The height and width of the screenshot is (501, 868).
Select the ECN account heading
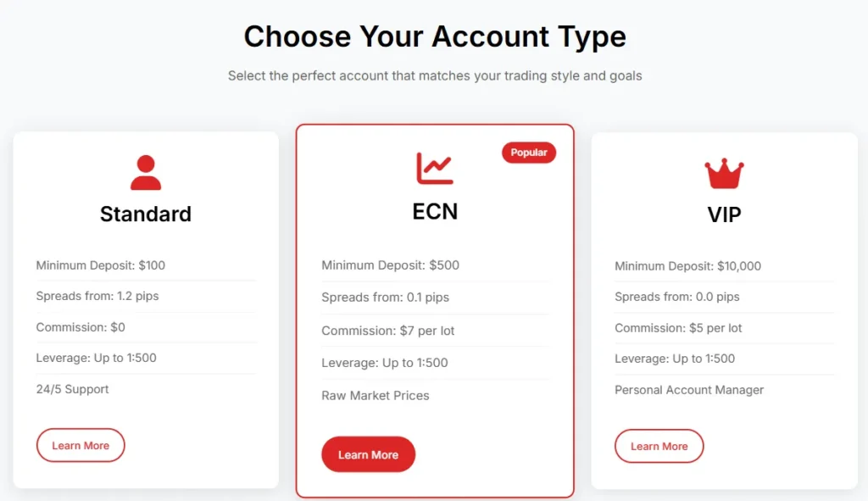[x=435, y=211]
